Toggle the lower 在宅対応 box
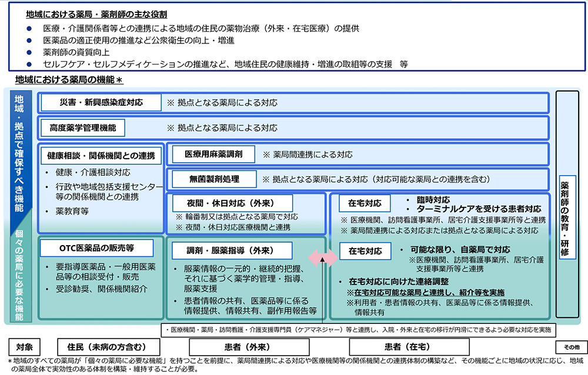The height and width of the screenshot is (375, 588). click(x=367, y=251)
